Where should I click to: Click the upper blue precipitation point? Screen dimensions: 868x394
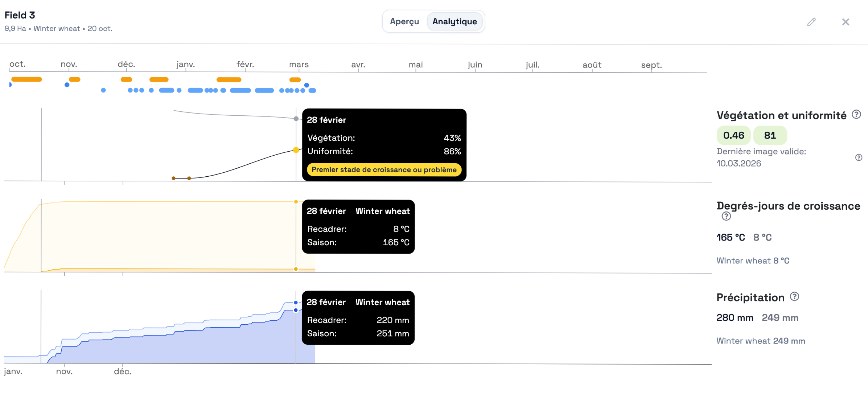click(x=296, y=303)
